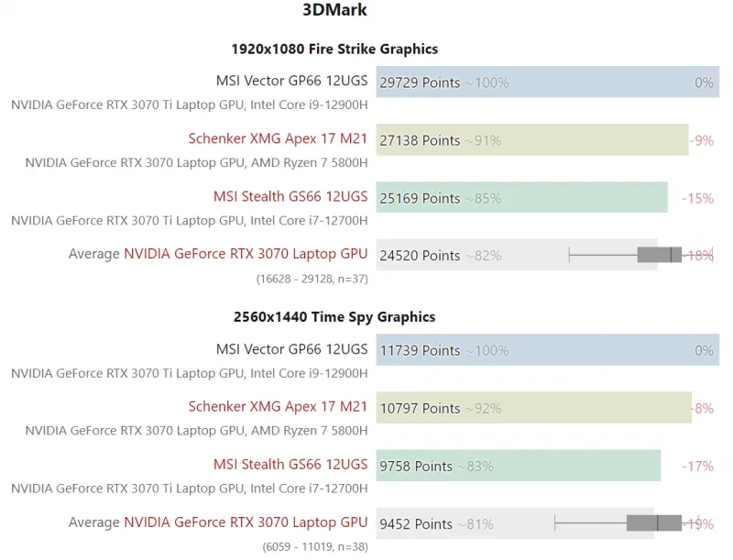This screenshot has width=733, height=560.
Task: Click the 25169 Points green bar
Action: pyautogui.click(x=521, y=198)
